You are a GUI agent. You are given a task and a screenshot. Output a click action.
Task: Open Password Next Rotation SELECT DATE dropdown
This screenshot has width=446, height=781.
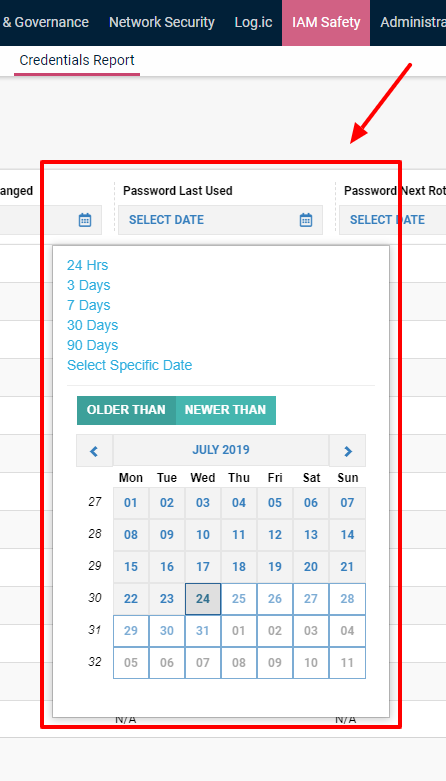[x=392, y=220]
